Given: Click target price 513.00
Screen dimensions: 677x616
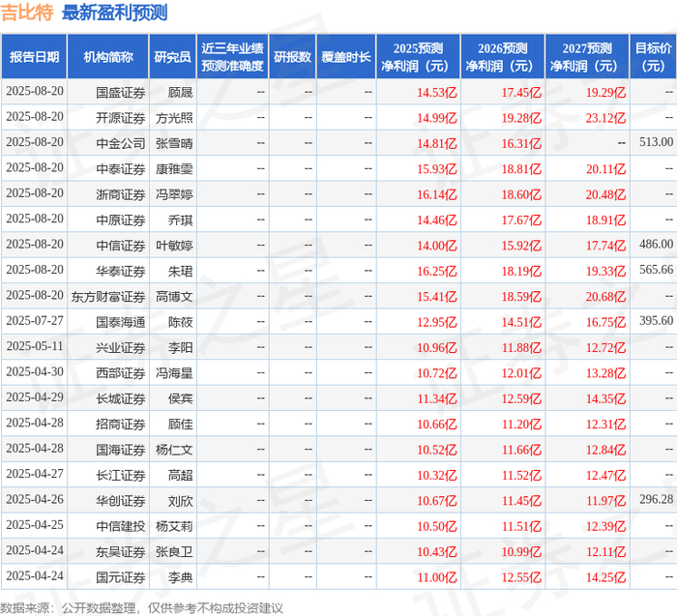Looking at the screenshot, I should coord(657,142).
